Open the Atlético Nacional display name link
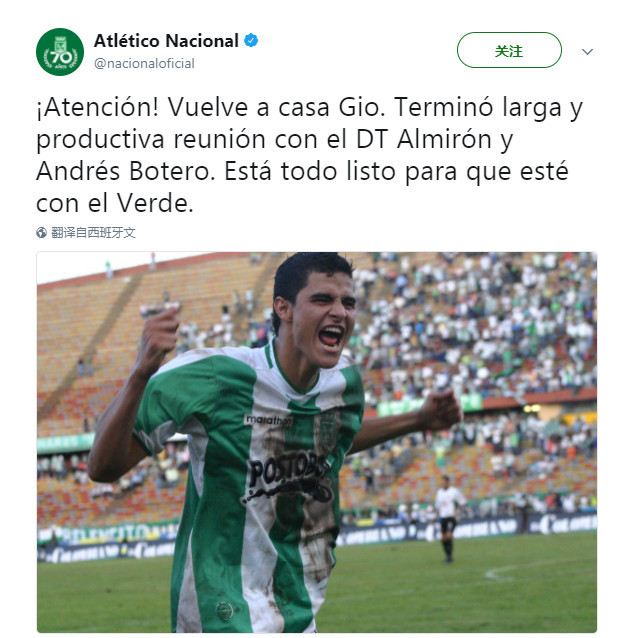 click(166, 41)
